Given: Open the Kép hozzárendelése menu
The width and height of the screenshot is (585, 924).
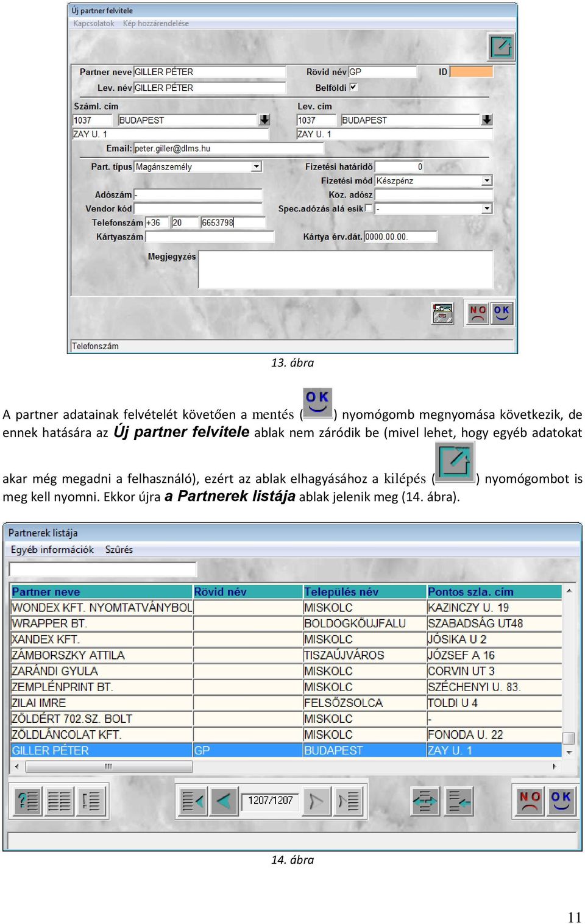Looking at the screenshot, I should point(156,24).
